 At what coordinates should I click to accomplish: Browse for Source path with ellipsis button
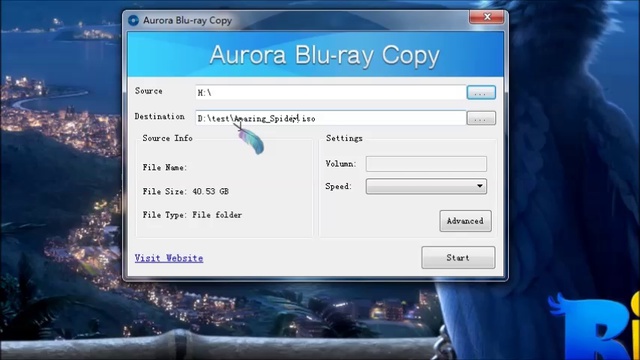point(481,93)
